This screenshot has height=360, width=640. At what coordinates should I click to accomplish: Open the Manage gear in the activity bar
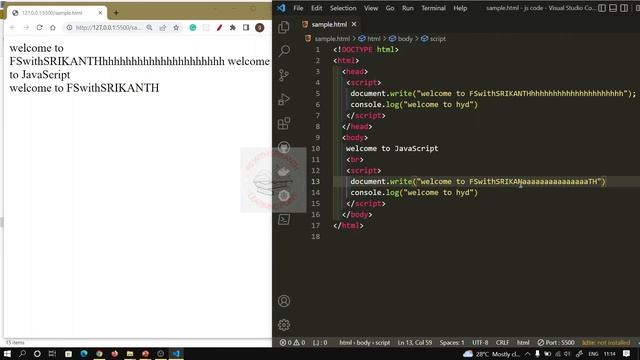284,325
